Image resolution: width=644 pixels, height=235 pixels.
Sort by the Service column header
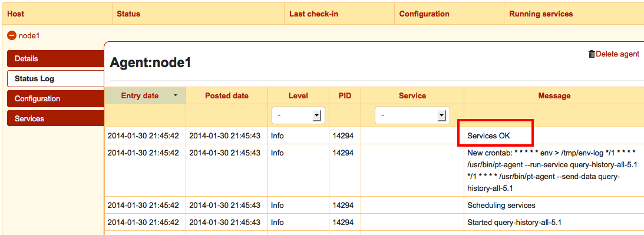tap(412, 96)
